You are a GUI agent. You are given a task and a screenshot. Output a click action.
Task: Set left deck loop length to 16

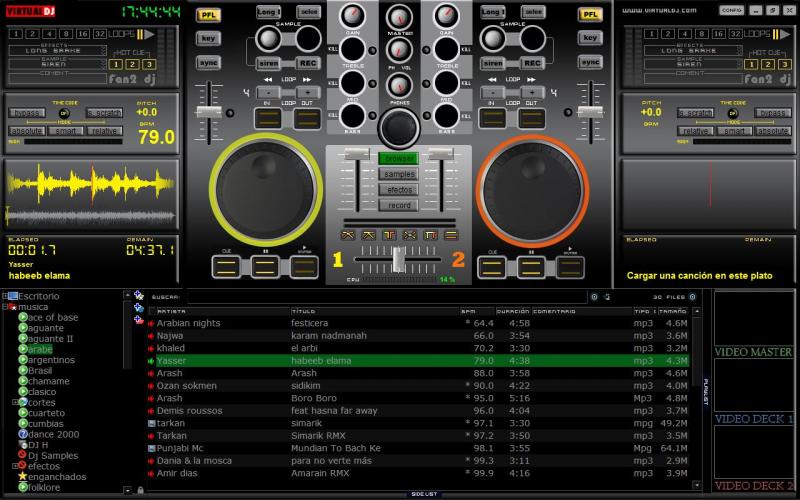click(83, 34)
